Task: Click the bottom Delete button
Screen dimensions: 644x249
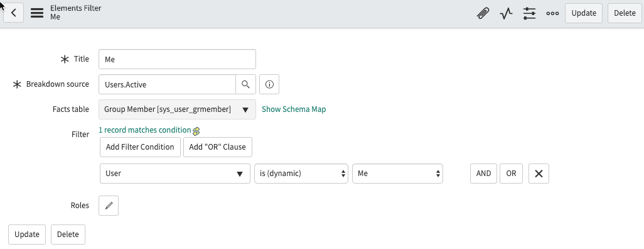Action: [68, 235]
